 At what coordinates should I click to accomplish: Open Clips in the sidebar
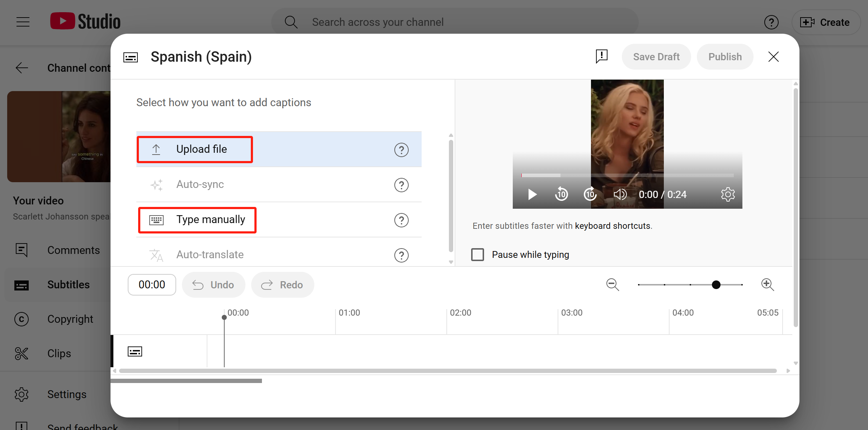[x=57, y=354]
